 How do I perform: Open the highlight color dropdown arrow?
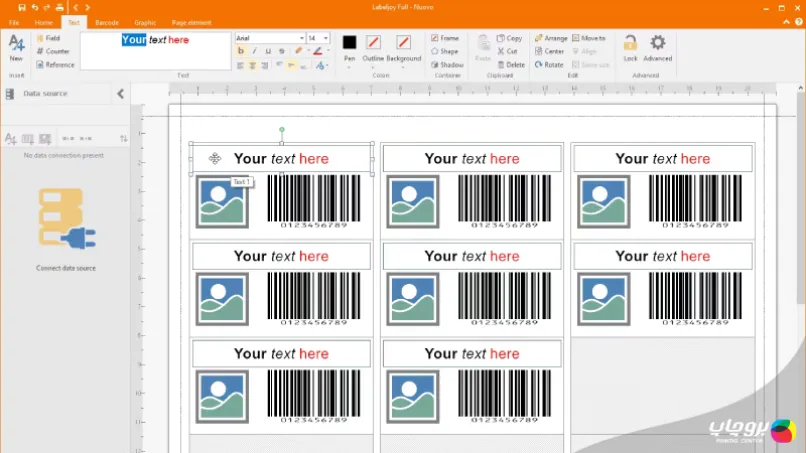coord(308,51)
